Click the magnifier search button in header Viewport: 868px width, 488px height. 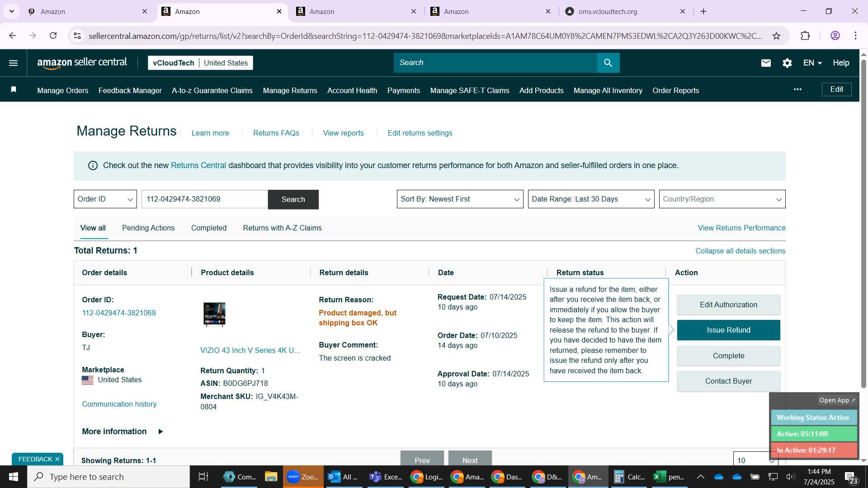[608, 63]
